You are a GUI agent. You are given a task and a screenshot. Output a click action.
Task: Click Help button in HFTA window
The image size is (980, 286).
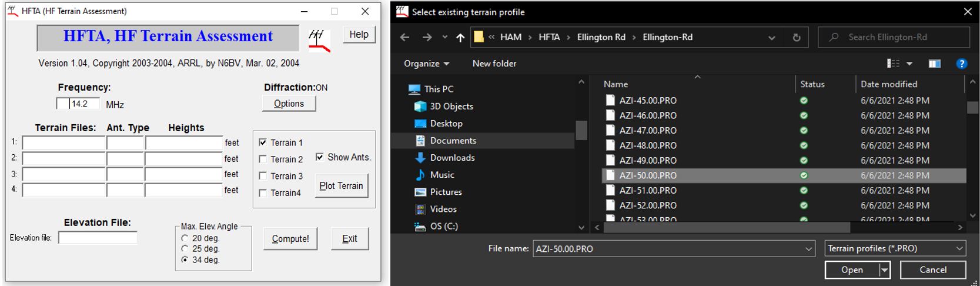tap(359, 35)
